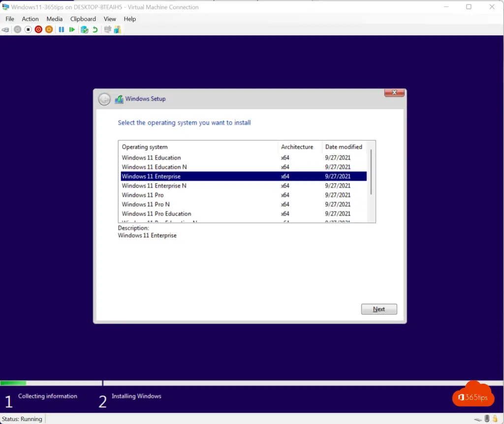
Task: Click the Collecting information progress bar
Action: [51, 383]
